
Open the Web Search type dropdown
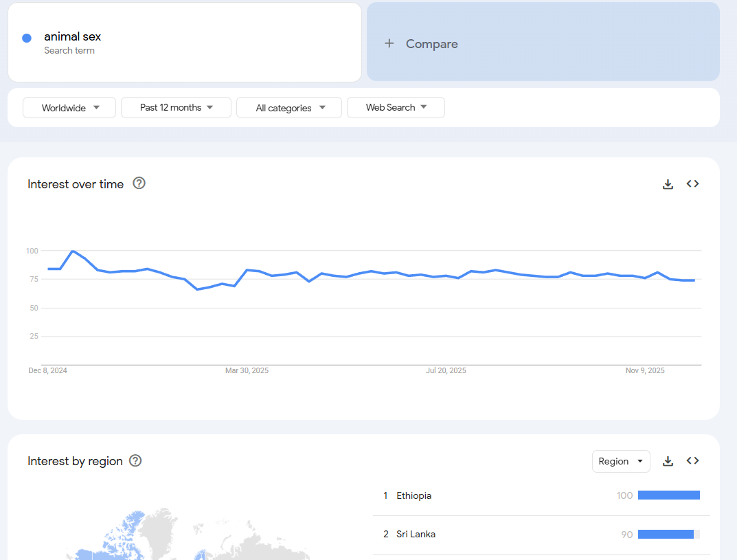[396, 108]
